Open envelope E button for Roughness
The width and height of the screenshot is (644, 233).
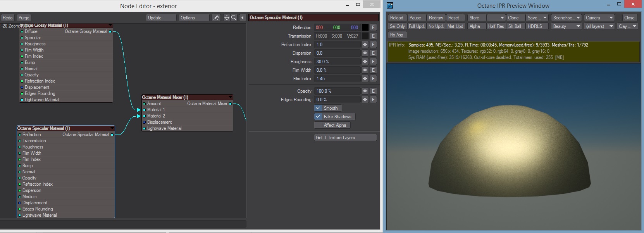point(373,62)
